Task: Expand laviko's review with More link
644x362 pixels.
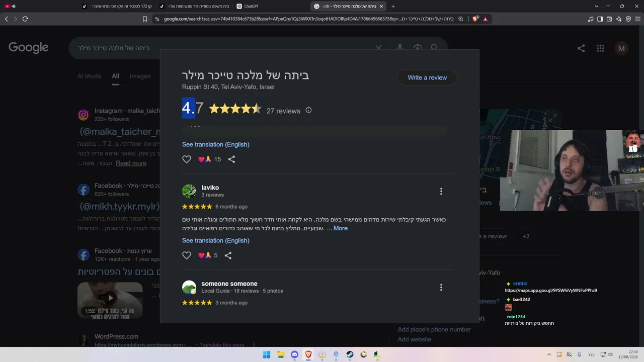Action: [x=341, y=228]
